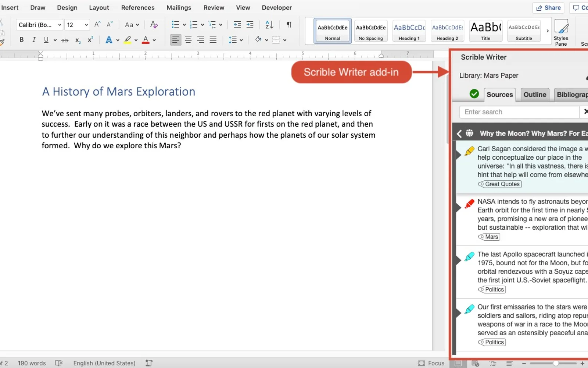This screenshot has width=588, height=368.
Task: Adjust the zoom slider
Action: click(x=556, y=363)
